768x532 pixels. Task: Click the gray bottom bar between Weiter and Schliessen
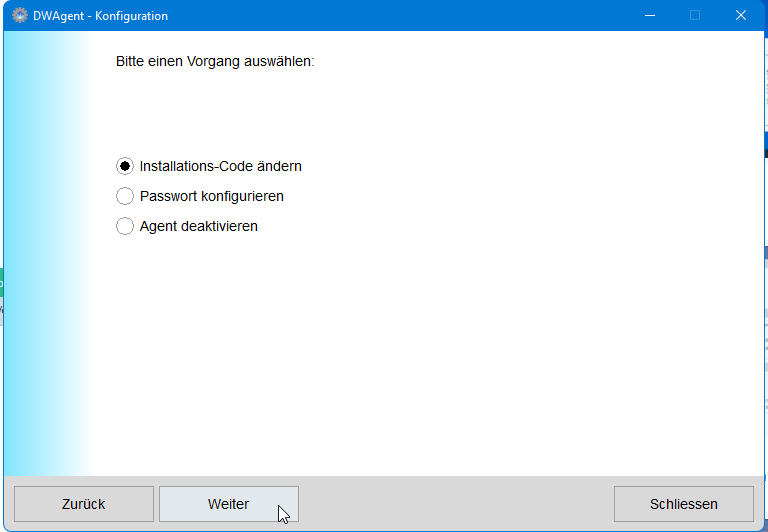[x=455, y=504]
